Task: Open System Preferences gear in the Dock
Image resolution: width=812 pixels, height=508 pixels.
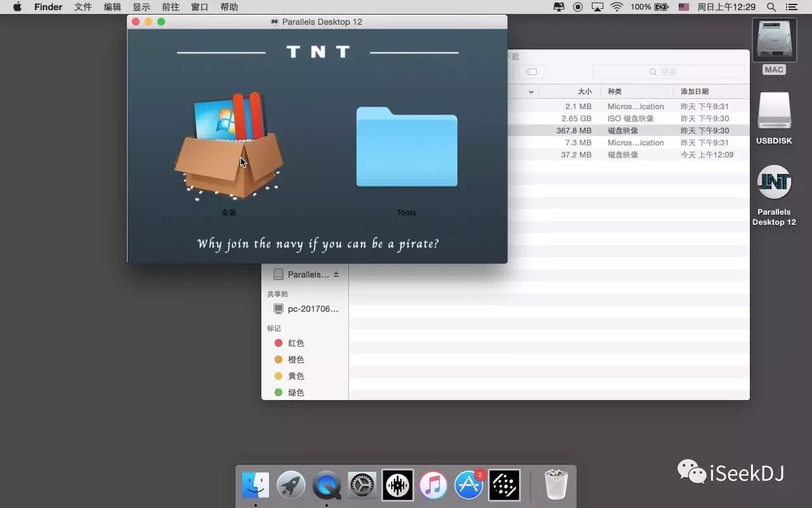Action: click(362, 486)
